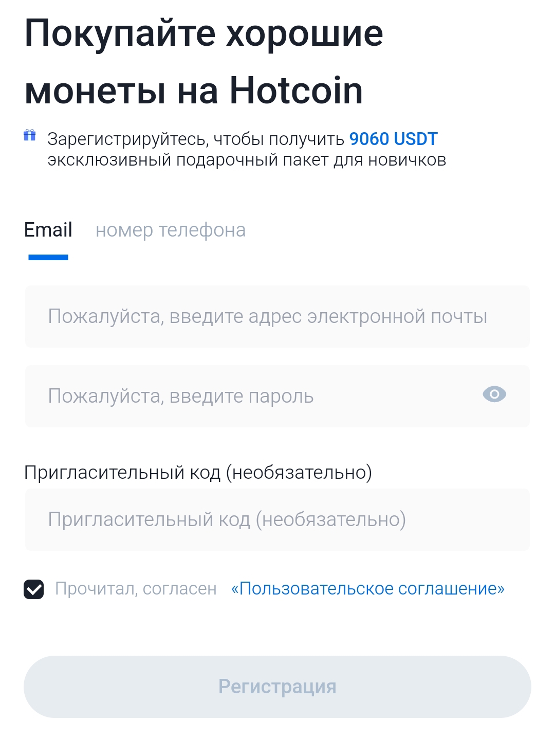Open the Пользовательское соглашение link
The height and width of the screenshot is (756, 555).
(368, 588)
